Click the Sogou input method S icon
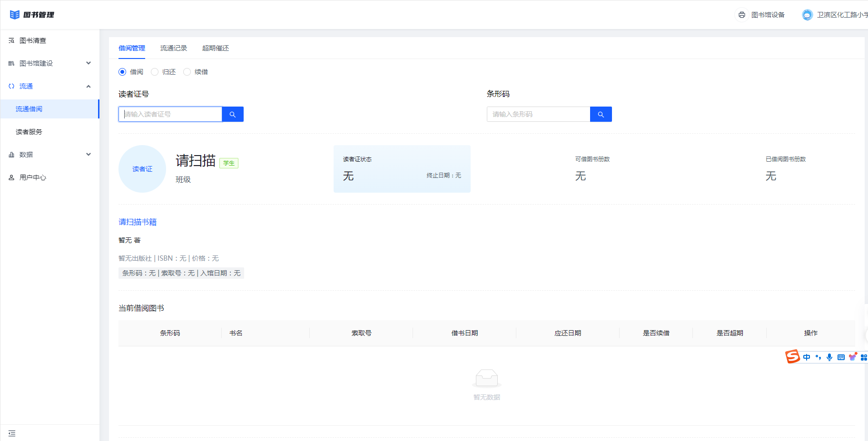Screen dimensions: 868x441 pos(792,356)
